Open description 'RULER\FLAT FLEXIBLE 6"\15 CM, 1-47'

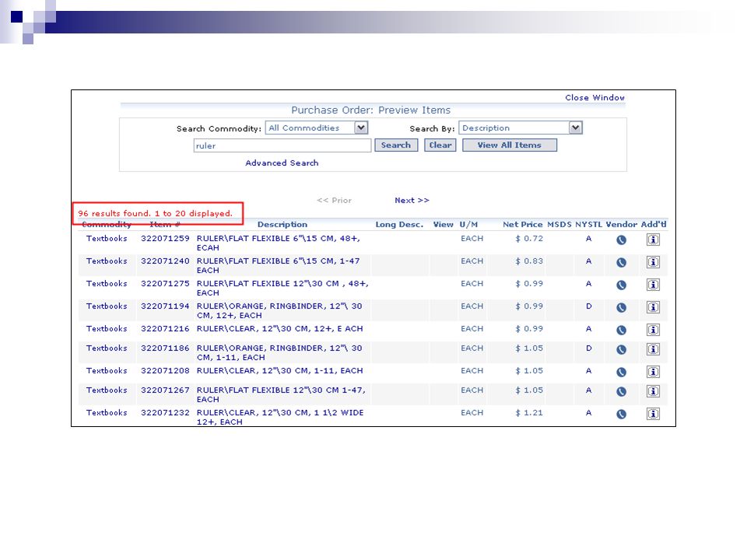point(279,265)
